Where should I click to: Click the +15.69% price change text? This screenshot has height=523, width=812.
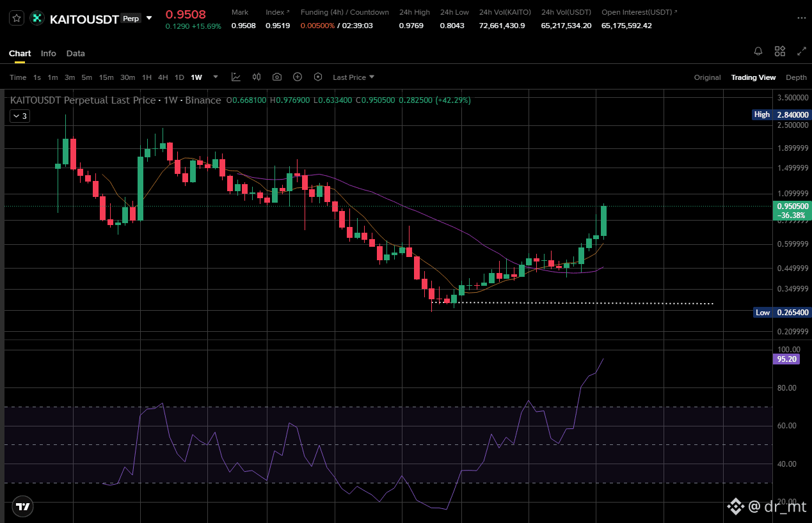tap(206, 26)
